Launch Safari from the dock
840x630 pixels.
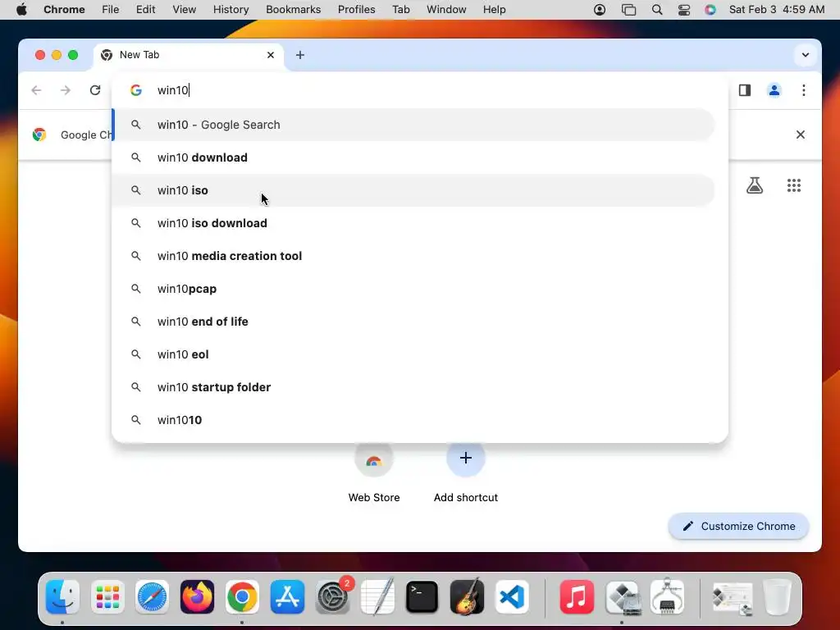click(x=152, y=597)
